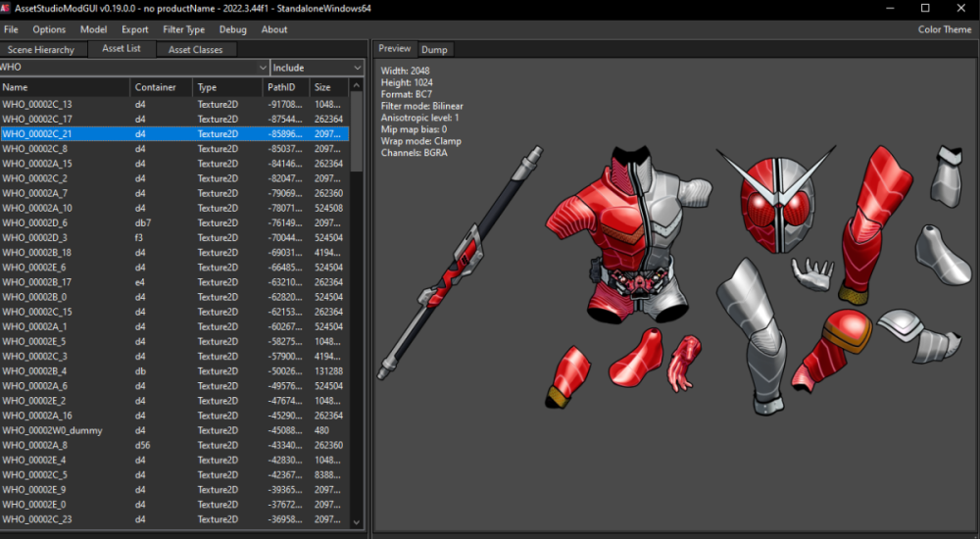Select asset WHO_00002E_4
This screenshot has width=980, height=539.
174,461
